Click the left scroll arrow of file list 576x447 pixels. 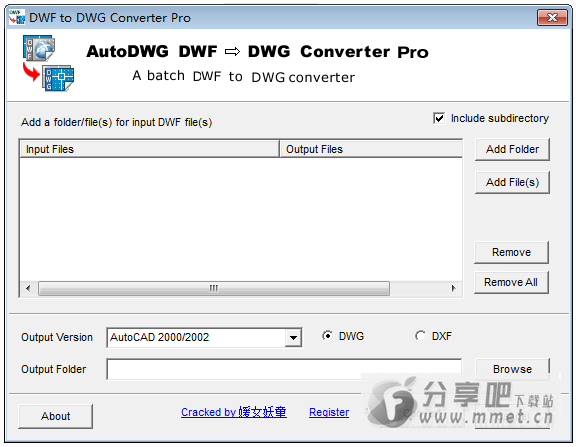coord(28,288)
